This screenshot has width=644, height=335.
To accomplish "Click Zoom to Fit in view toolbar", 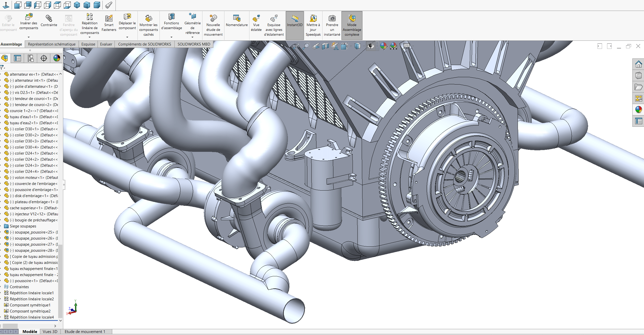I will tap(296, 46).
